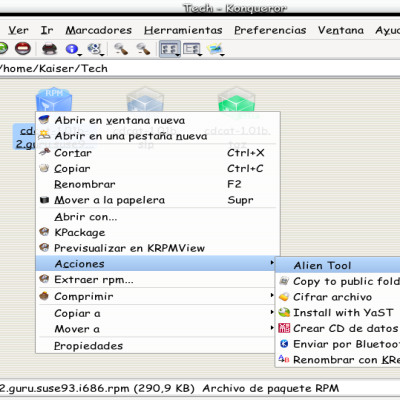Click the image preview toolbar icon
Screen dimensions: 400x400
[x=214, y=49]
